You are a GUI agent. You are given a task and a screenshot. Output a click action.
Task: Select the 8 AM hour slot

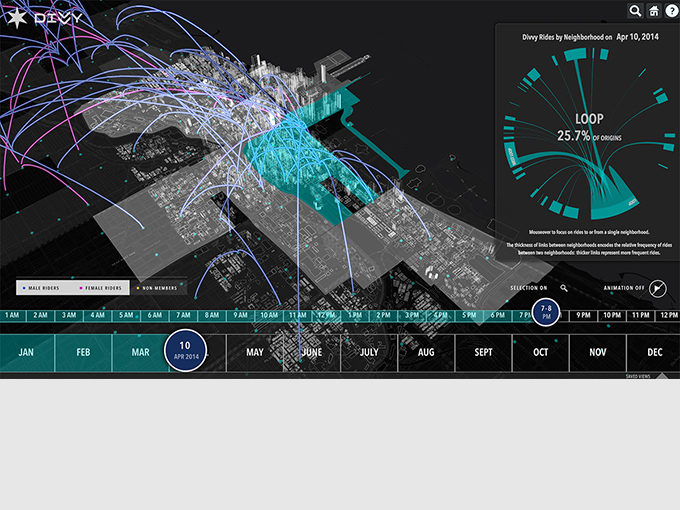[212, 315]
